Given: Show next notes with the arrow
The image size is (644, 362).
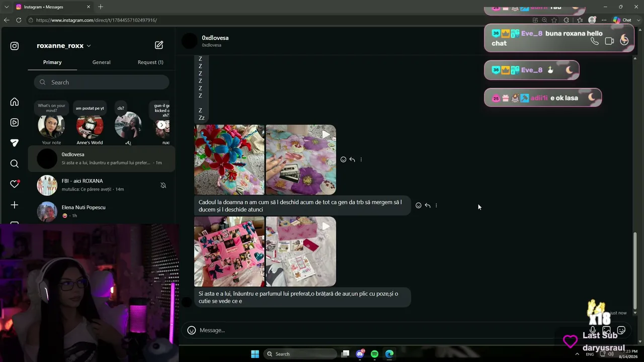Looking at the screenshot, I should tap(162, 125).
